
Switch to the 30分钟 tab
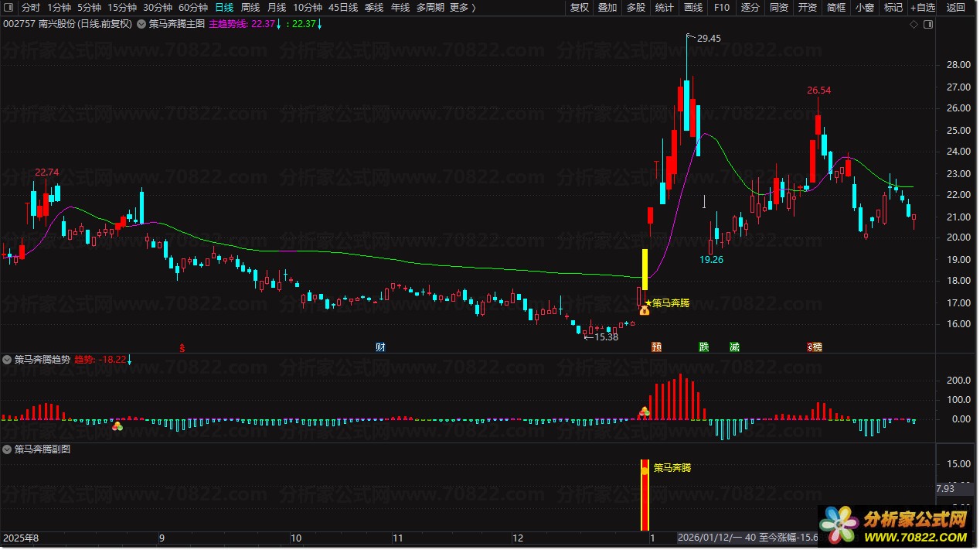pyautogui.click(x=158, y=7)
